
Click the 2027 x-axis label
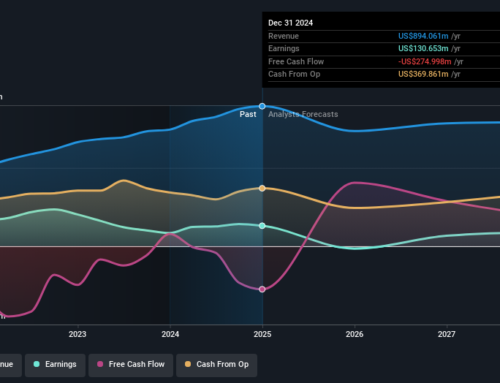[x=447, y=334]
